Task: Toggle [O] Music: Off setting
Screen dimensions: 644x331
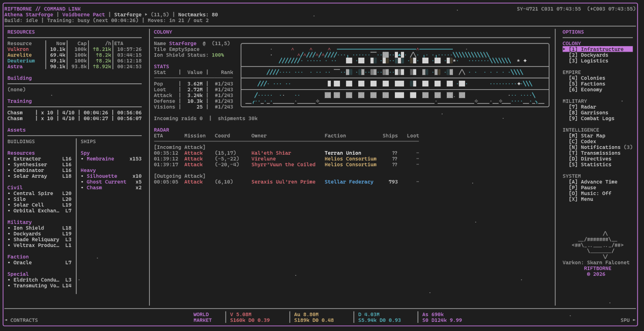Action: pyautogui.click(x=590, y=193)
